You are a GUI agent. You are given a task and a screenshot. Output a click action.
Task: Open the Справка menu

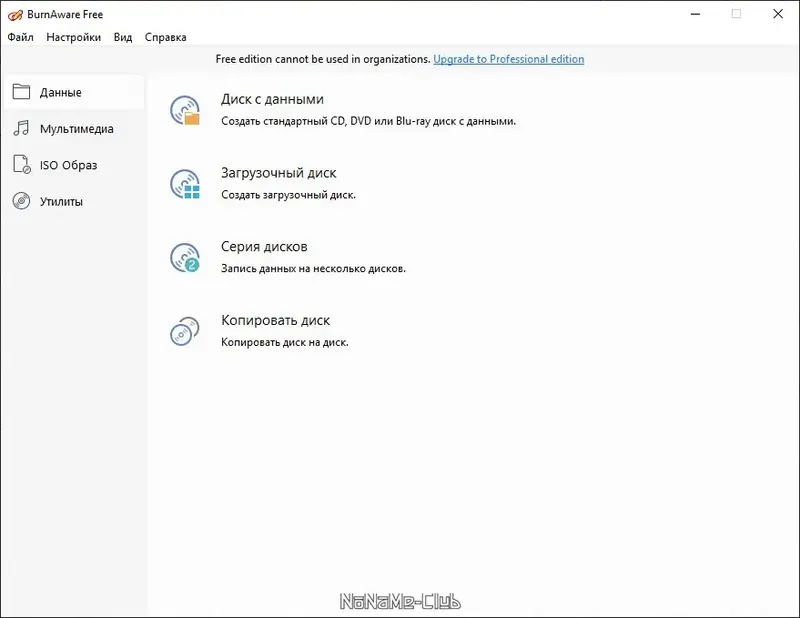pyautogui.click(x=165, y=37)
